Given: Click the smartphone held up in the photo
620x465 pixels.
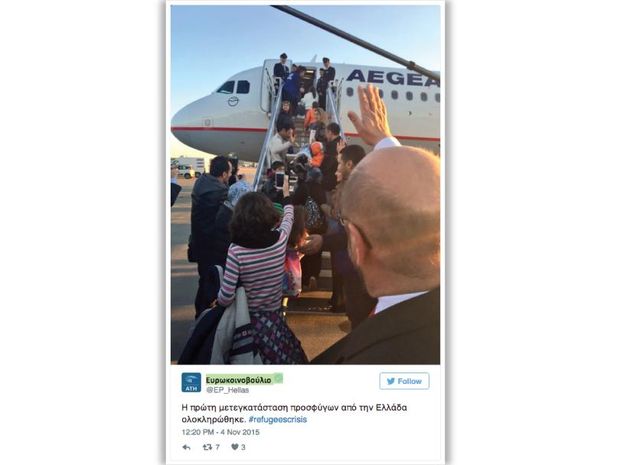Looking at the screenshot, I should 280,180.
